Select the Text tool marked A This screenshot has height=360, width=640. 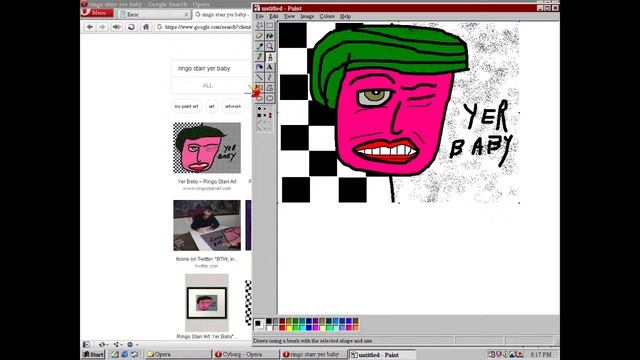270,67
